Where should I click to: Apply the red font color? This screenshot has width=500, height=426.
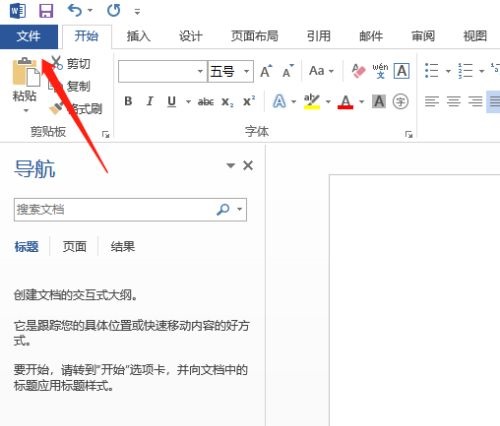pyautogui.click(x=345, y=101)
